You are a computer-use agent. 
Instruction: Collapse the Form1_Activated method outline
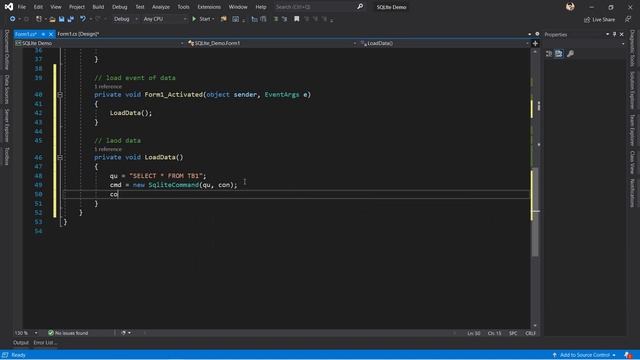coord(60,95)
